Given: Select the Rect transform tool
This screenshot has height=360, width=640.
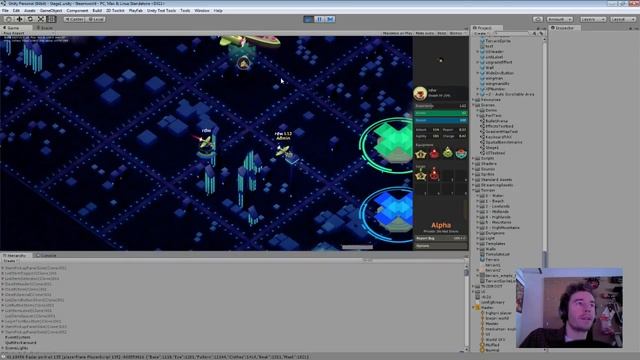Looking at the screenshot, I should pos(51,19).
